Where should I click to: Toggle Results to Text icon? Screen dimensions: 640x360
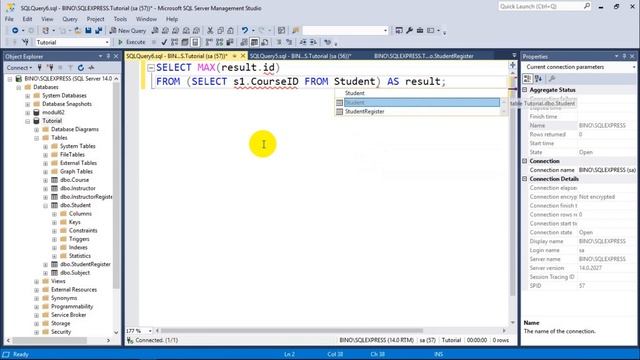pyautogui.click(x=244, y=42)
